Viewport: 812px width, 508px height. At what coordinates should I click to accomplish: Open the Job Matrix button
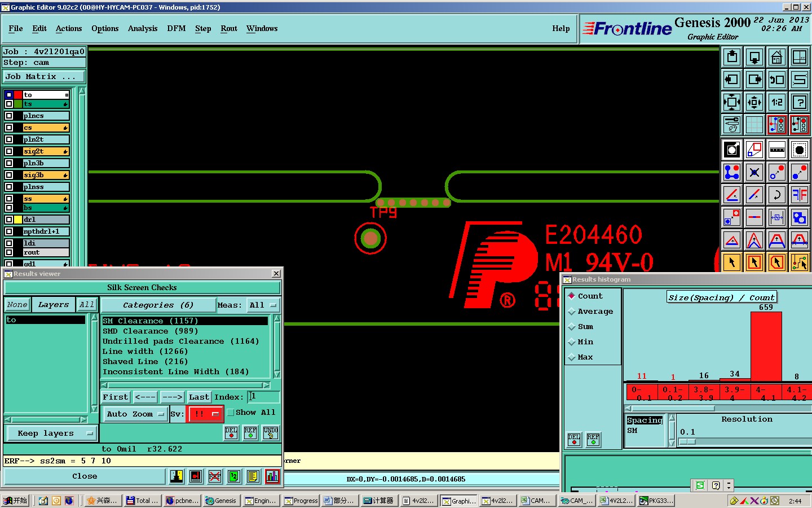[44, 77]
